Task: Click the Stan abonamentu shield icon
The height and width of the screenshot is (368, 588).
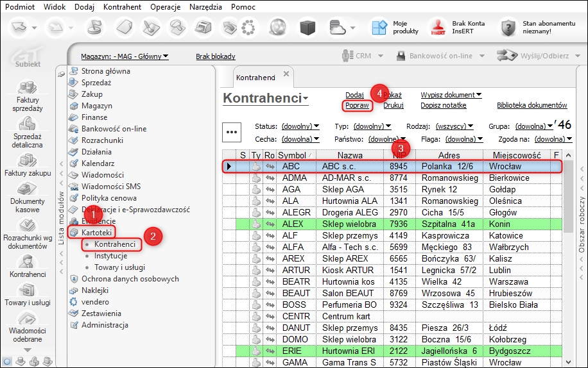Action: click(509, 28)
